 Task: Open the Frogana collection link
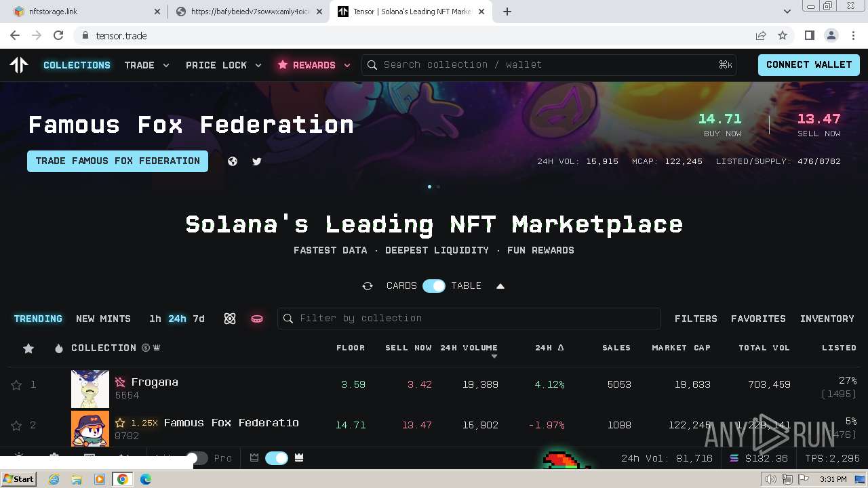coord(155,382)
